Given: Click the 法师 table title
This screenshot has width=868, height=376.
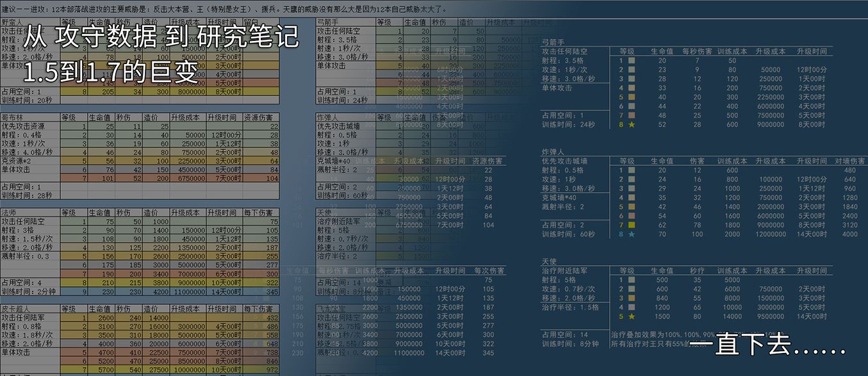Looking at the screenshot, I should pyautogui.click(x=9, y=212).
